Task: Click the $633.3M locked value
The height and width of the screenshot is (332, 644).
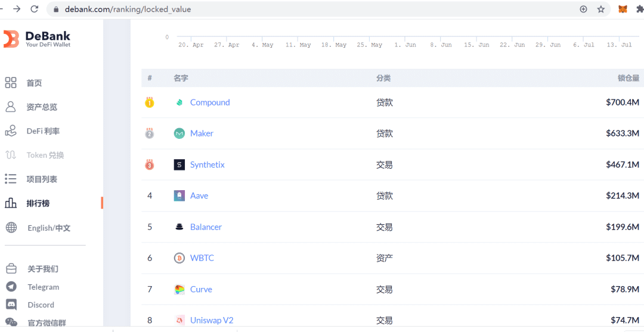Action: pos(623,134)
